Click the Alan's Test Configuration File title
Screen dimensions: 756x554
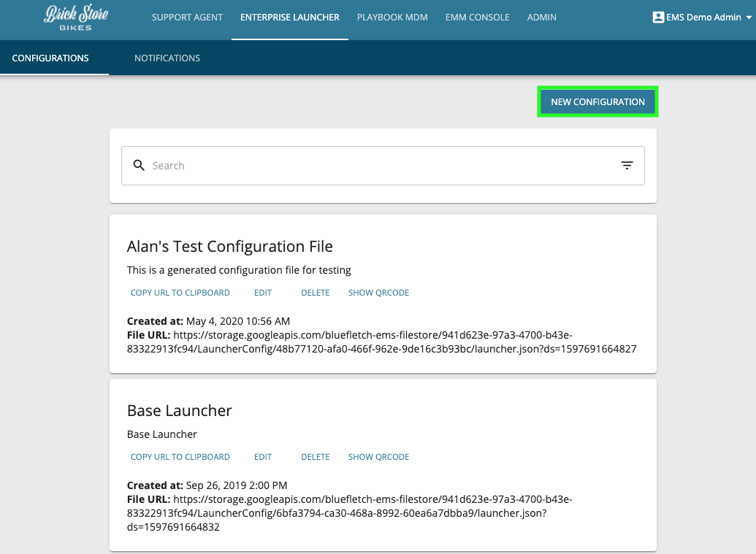pyautogui.click(x=229, y=246)
